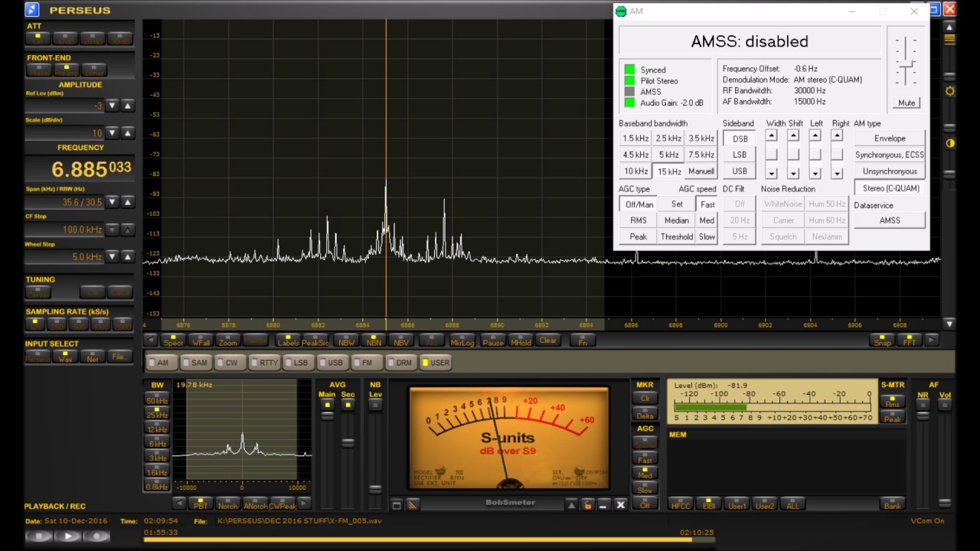The image size is (980, 551).
Task: Click left arrow before the Spect button
Action: click(x=150, y=341)
